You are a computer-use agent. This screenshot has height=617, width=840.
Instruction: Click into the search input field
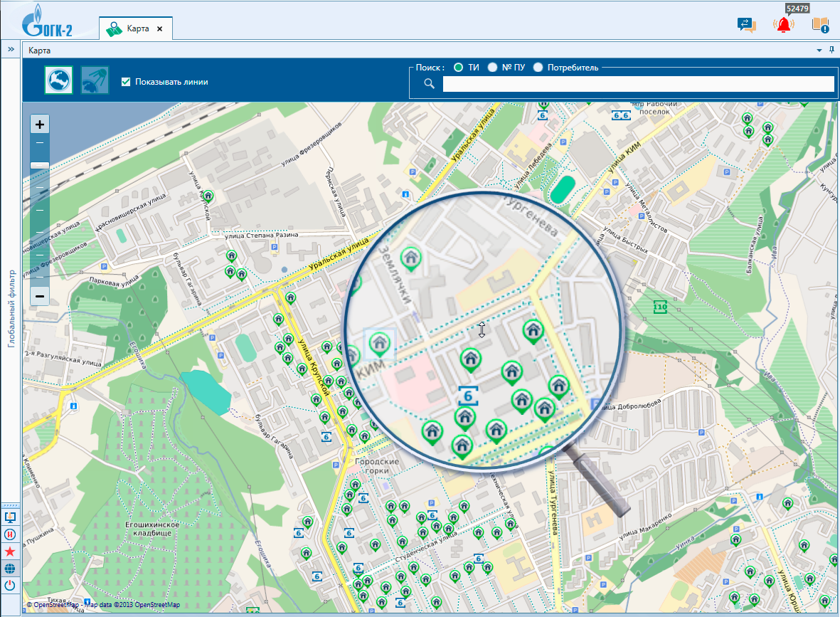pyautogui.click(x=639, y=84)
